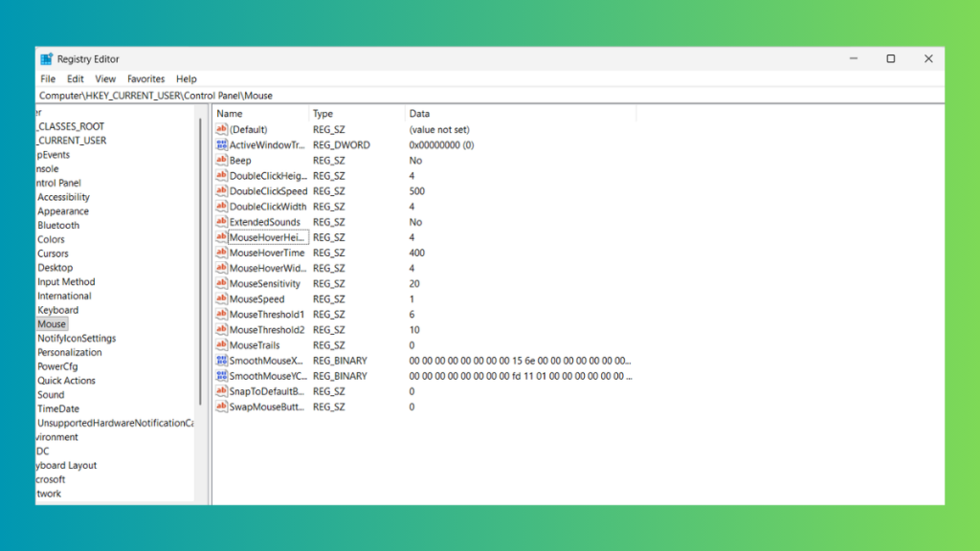
Task: Select the Sound key in the tree
Action: click(x=51, y=395)
